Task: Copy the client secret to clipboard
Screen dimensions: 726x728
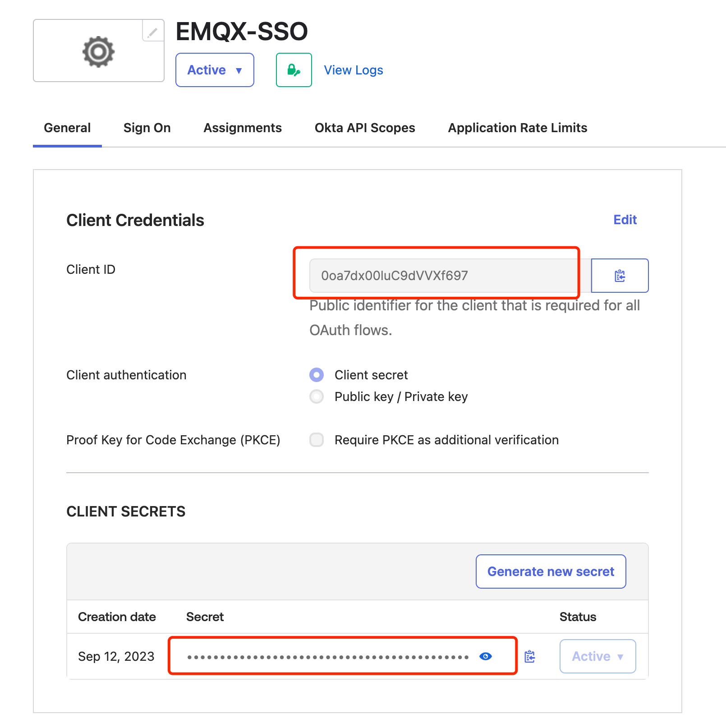Action: point(530,656)
